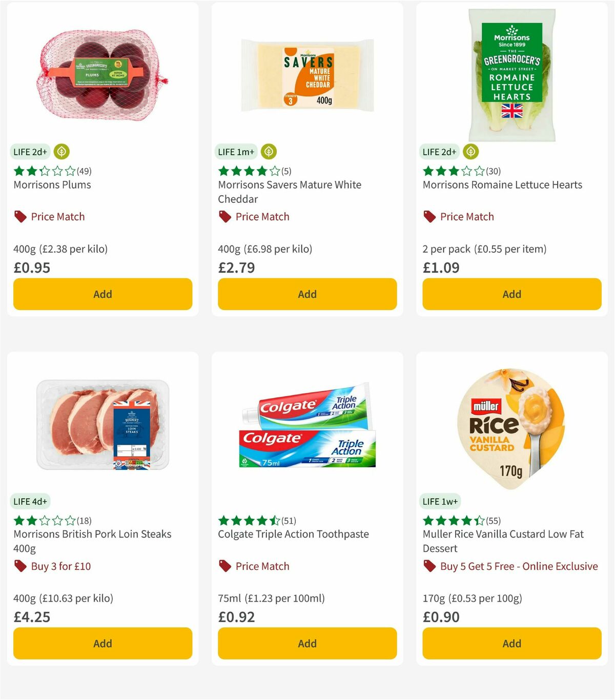Add Morrisons Plums to the basket
The height and width of the screenshot is (700, 615).
click(102, 294)
